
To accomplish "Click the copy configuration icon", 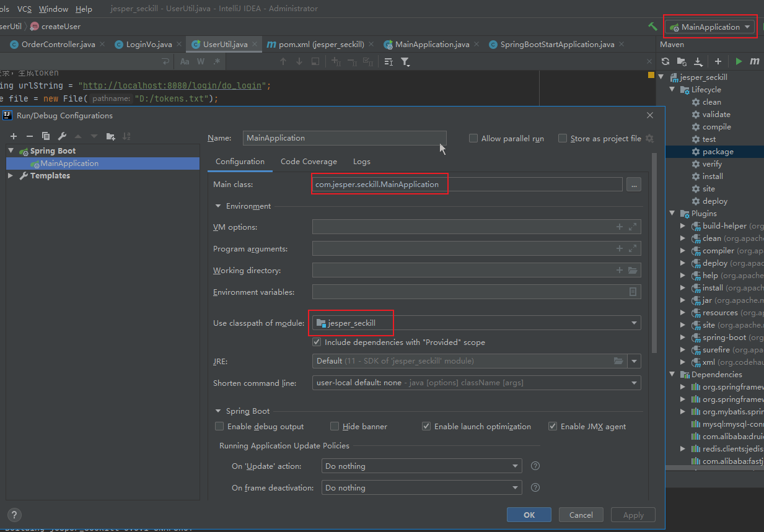I will coord(46,136).
